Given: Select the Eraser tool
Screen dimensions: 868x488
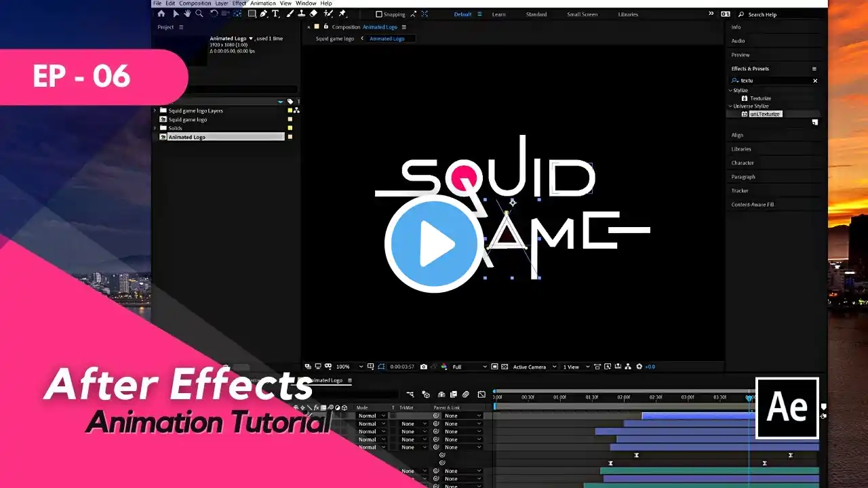Looking at the screenshot, I should pos(313,14).
